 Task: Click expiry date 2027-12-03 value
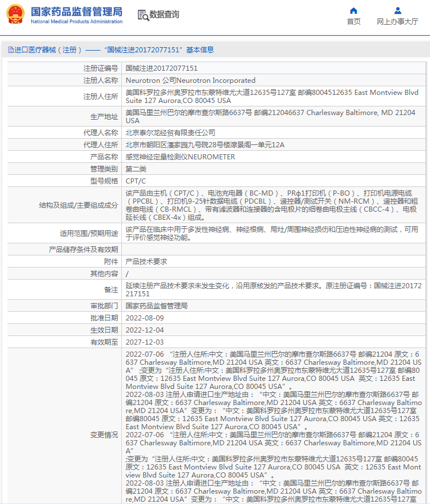145,342
